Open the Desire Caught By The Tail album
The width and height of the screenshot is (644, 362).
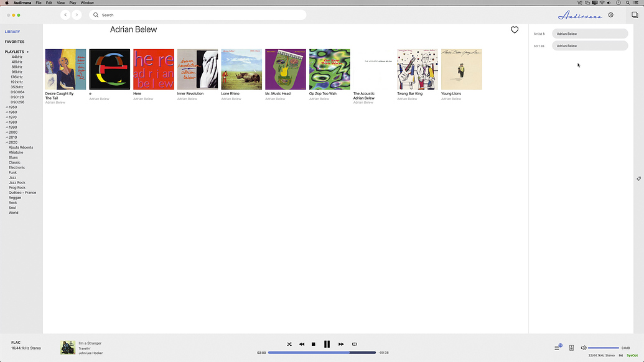coord(66,70)
